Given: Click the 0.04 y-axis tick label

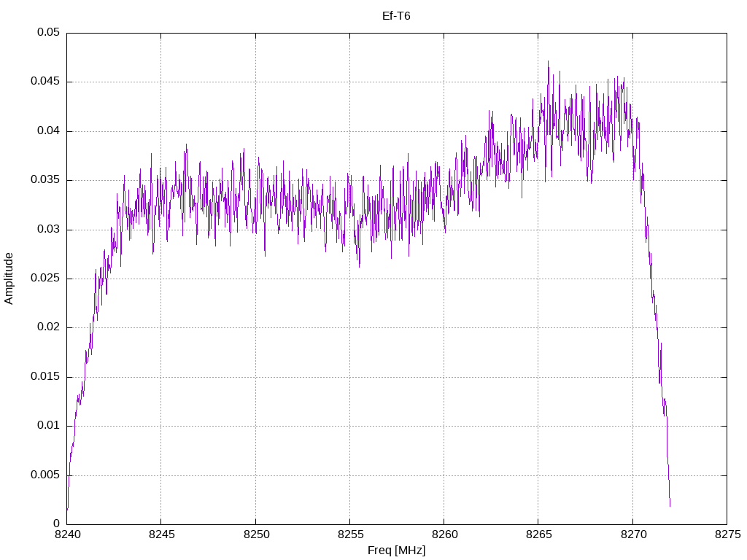Looking at the screenshot, I should [x=49, y=131].
